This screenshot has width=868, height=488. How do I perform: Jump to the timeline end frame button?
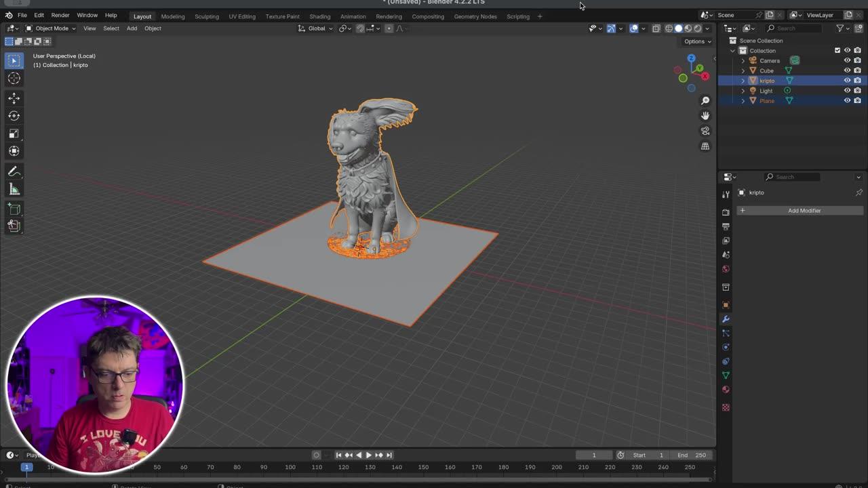click(389, 455)
